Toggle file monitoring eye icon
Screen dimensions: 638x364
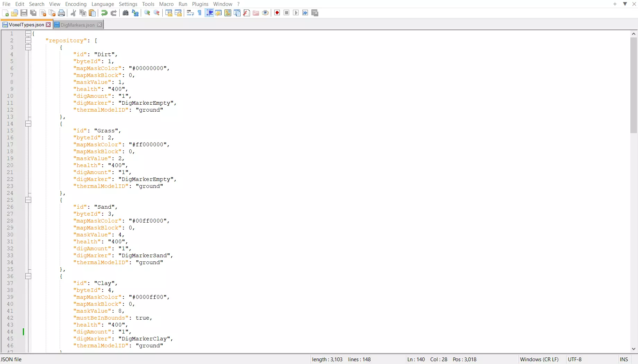tap(265, 13)
